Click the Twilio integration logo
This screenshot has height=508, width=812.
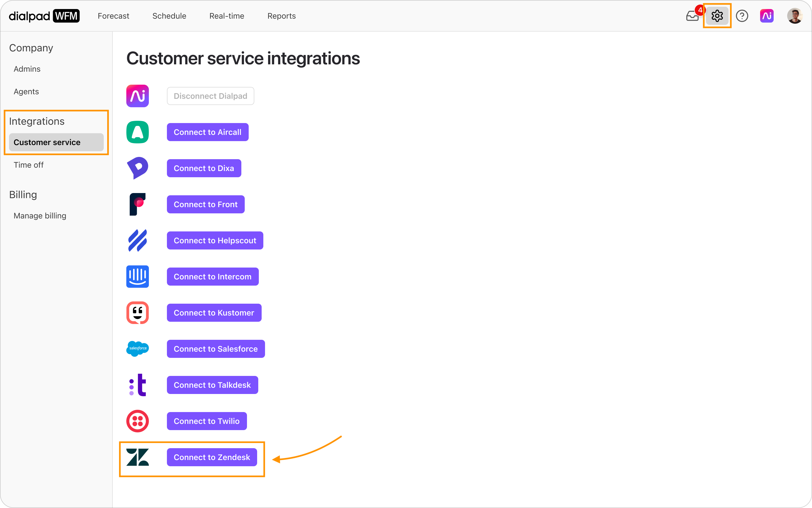(x=138, y=421)
